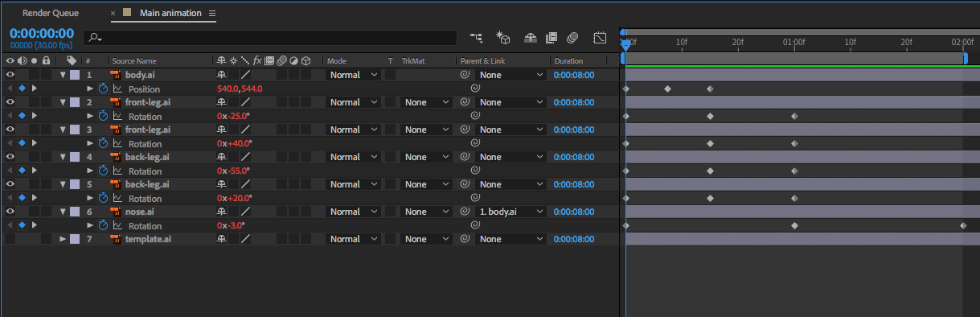The image size is (980, 317).
Task: Click the parent pick whip for body.ai
Action: click(x=465, y=75)
